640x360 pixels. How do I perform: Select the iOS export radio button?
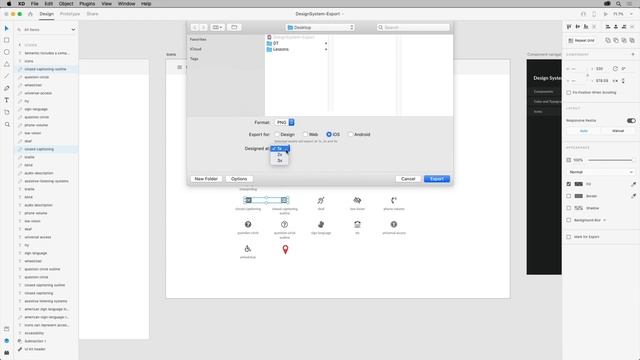pos(329,134)
